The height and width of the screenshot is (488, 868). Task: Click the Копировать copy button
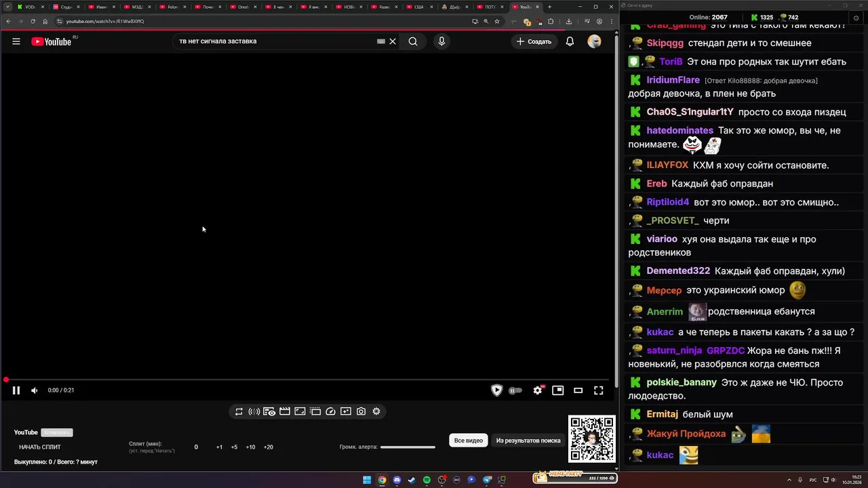(56, 432)
